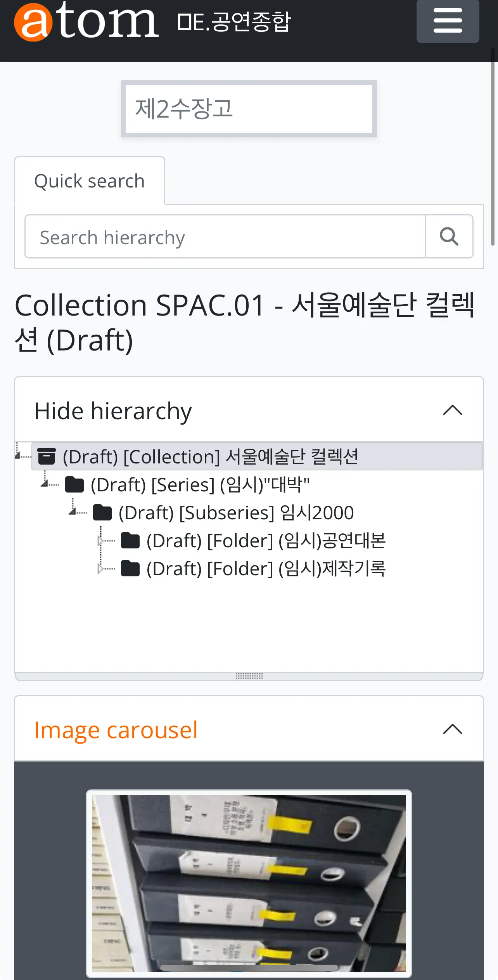Viewport: 498px width, 980px height.
Task: Click folder icon next to Subseries 임시2000
Action: [x=102, y=513]
